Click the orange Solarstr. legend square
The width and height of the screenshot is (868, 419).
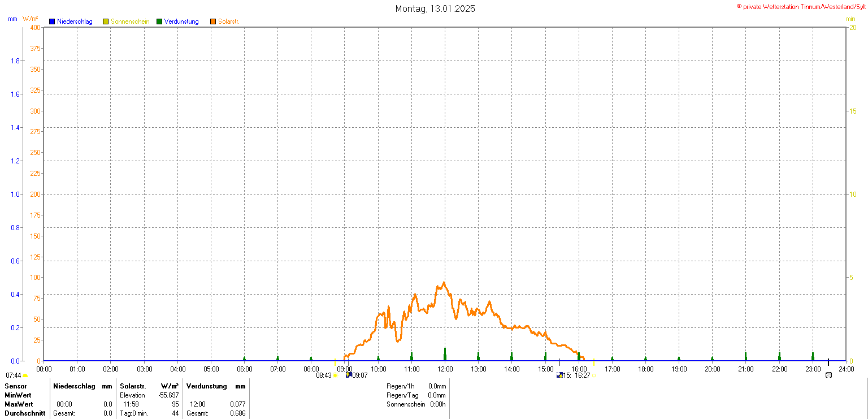pos(213,21)
